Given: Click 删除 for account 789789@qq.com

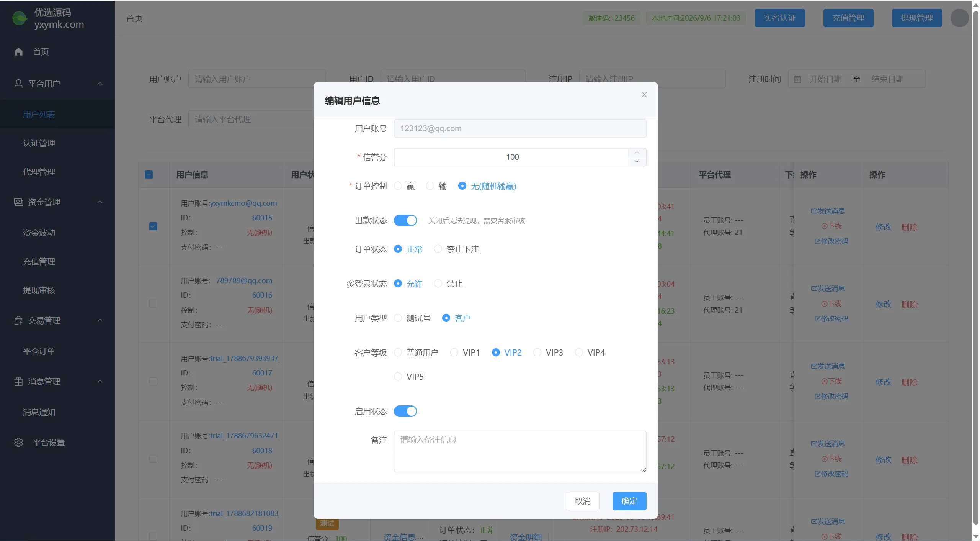Looking at the screenshot, I should [x=910, y=305].
